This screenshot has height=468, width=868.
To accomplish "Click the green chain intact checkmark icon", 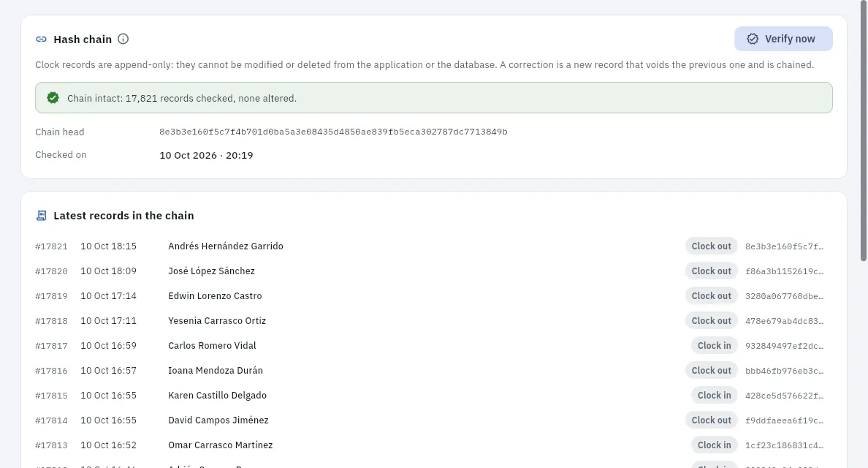I will (53, 98).
